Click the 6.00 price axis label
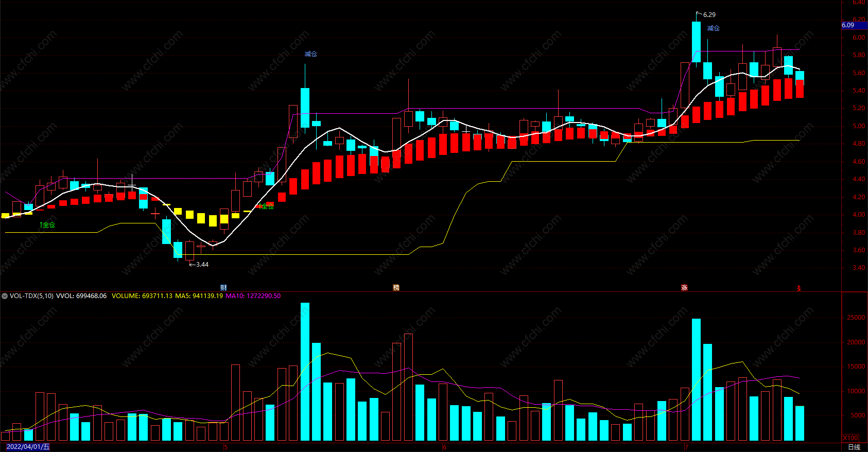Viewport: 868px width, 452px height. 859,38
